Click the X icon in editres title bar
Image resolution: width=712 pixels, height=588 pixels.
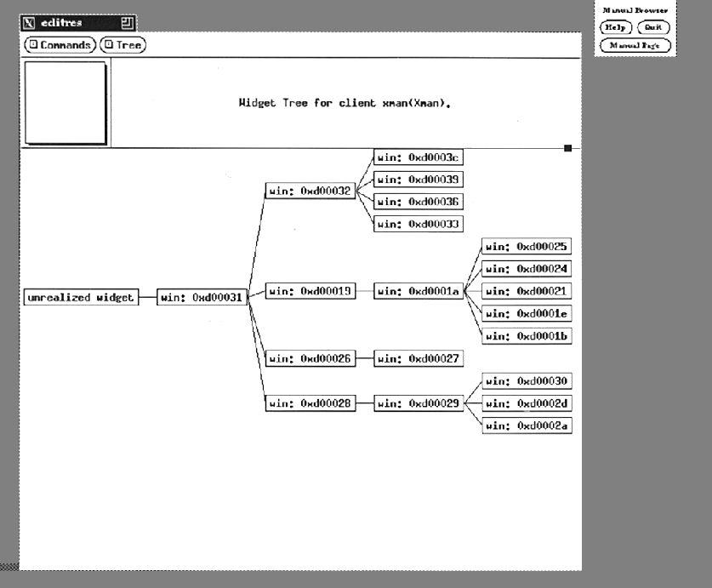click(x=29, y=23)
